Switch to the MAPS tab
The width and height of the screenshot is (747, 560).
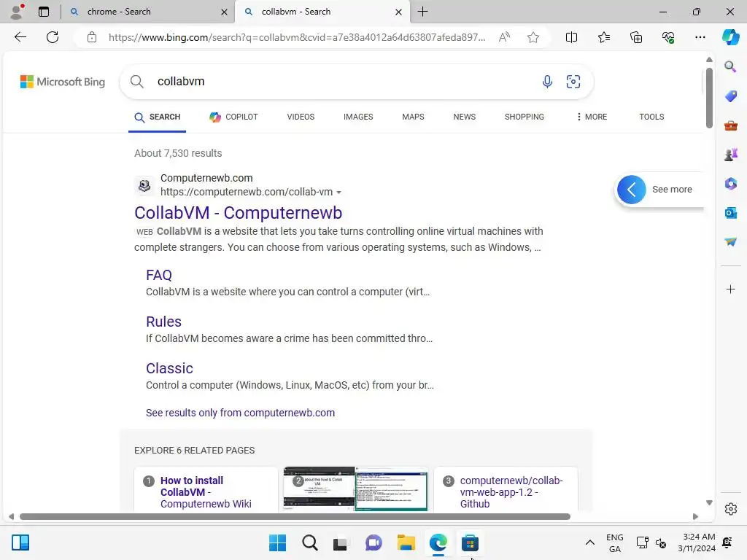(413, 117)
